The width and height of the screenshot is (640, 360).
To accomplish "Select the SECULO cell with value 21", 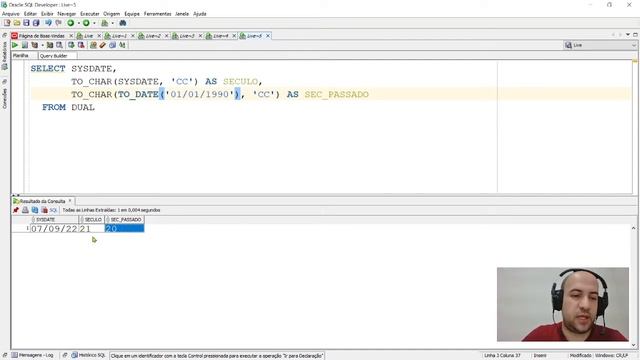I will coord(91,229).
